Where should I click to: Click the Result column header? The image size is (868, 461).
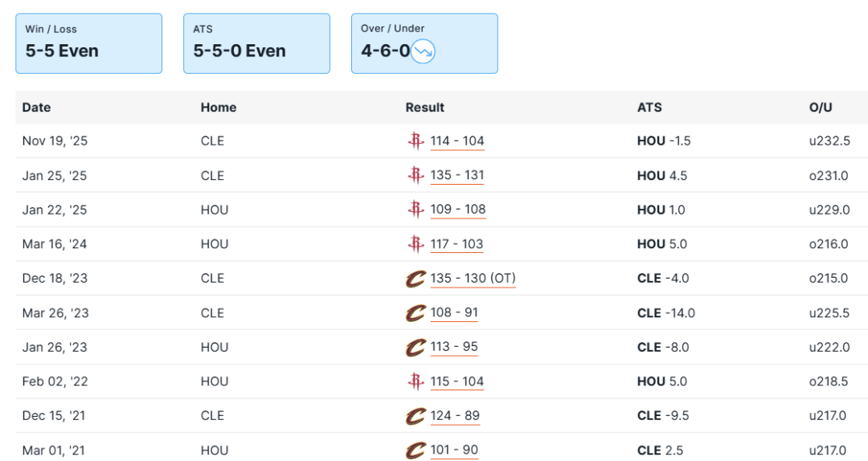point(425,108)
